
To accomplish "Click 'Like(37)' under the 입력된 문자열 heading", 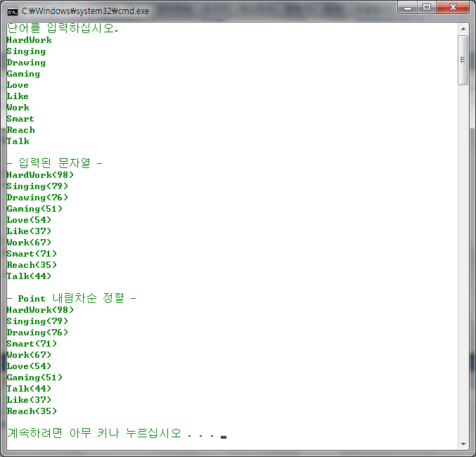I will point(29,231).
